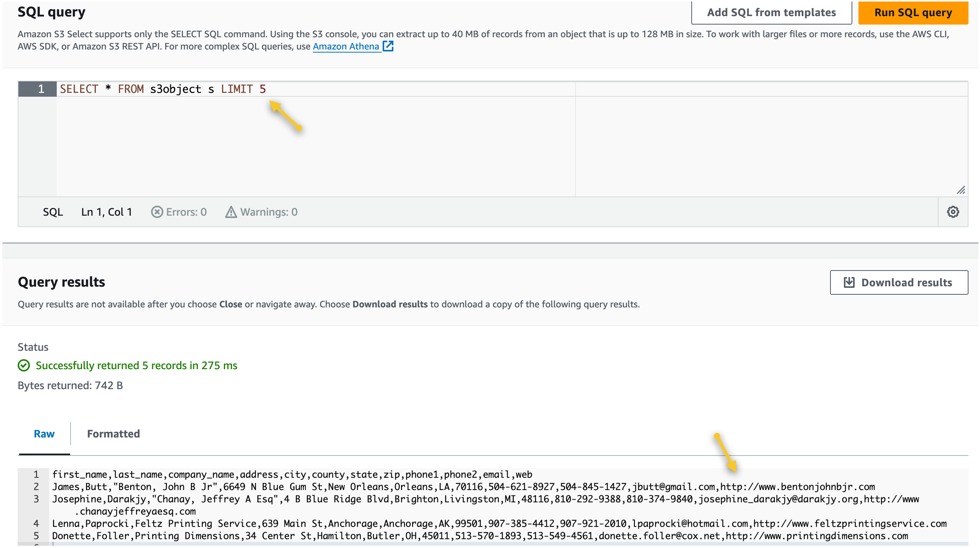Open editor preferences gear icon
This screenshot has width=980, height=548.
coord(953,212)
